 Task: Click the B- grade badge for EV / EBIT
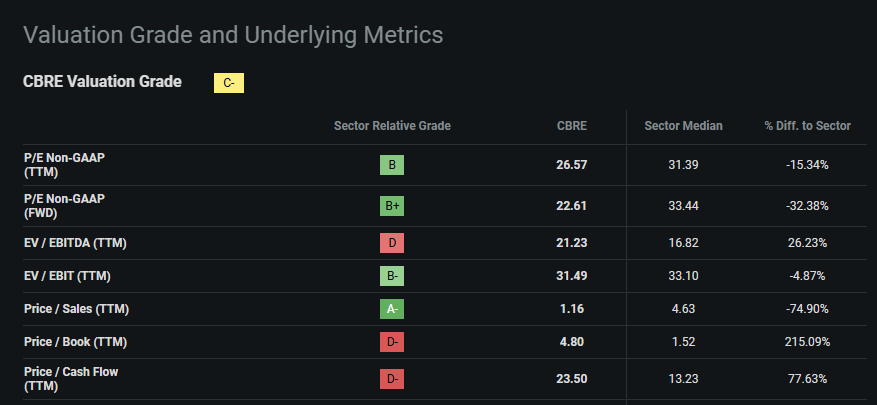click(392, 276)
